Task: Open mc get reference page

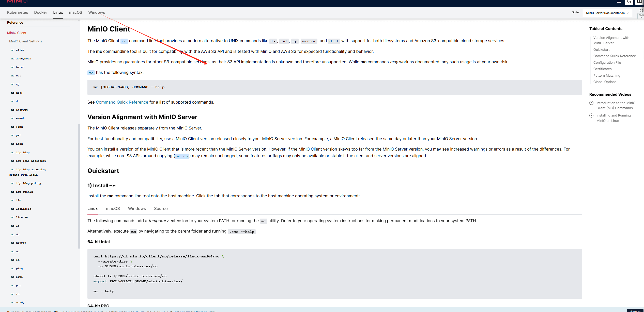Action: point(16,135)
